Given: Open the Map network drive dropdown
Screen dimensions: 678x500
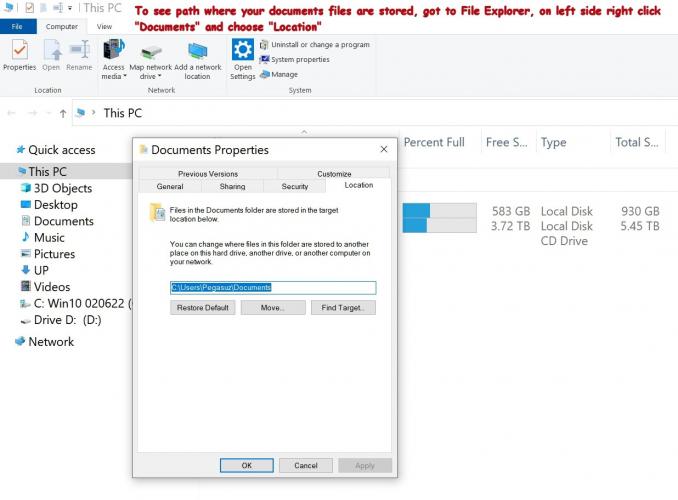Looking at the screenshot, I should tap(150, 59).
